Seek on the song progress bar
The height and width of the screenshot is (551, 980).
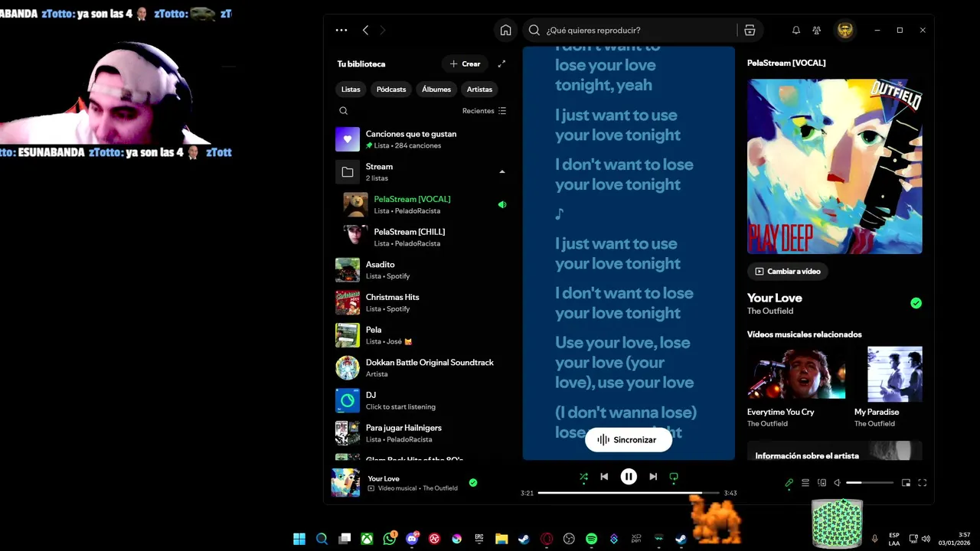[629, 493]
